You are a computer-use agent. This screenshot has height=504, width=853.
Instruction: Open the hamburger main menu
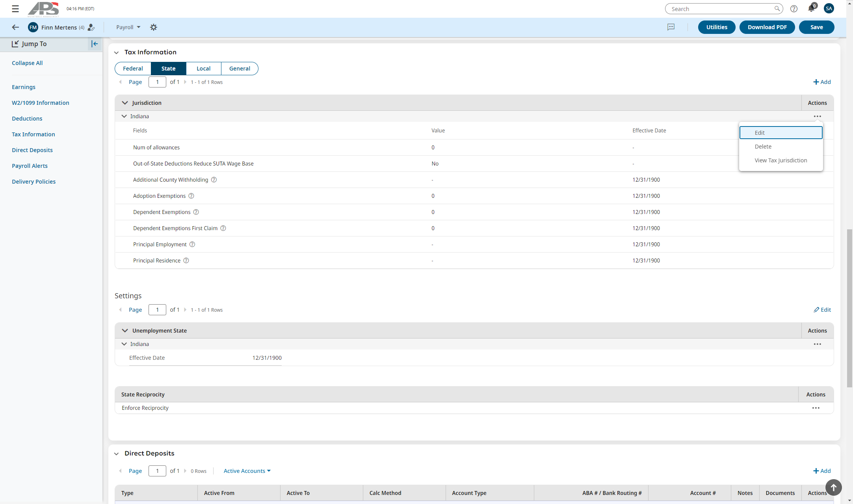click(x=15, y=9)
